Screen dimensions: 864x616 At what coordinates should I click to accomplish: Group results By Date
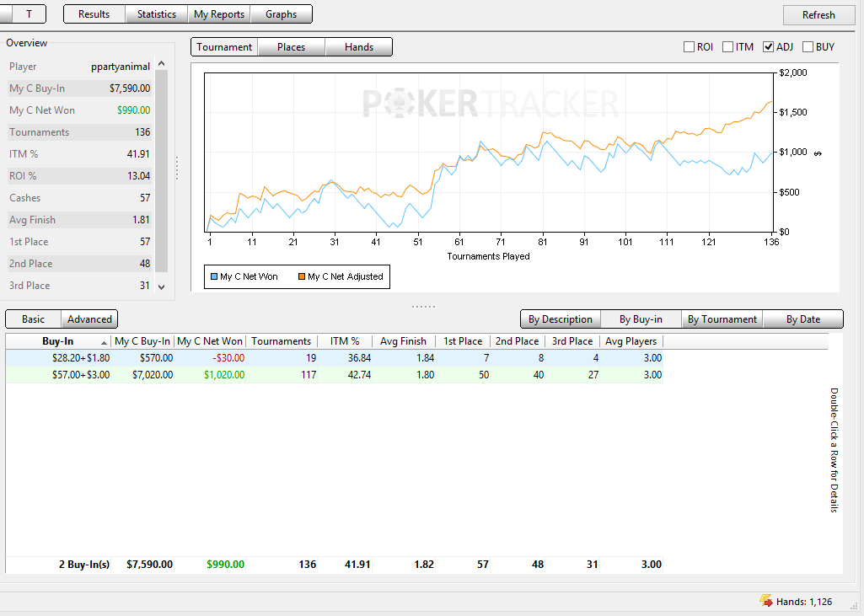pos(802,319)
